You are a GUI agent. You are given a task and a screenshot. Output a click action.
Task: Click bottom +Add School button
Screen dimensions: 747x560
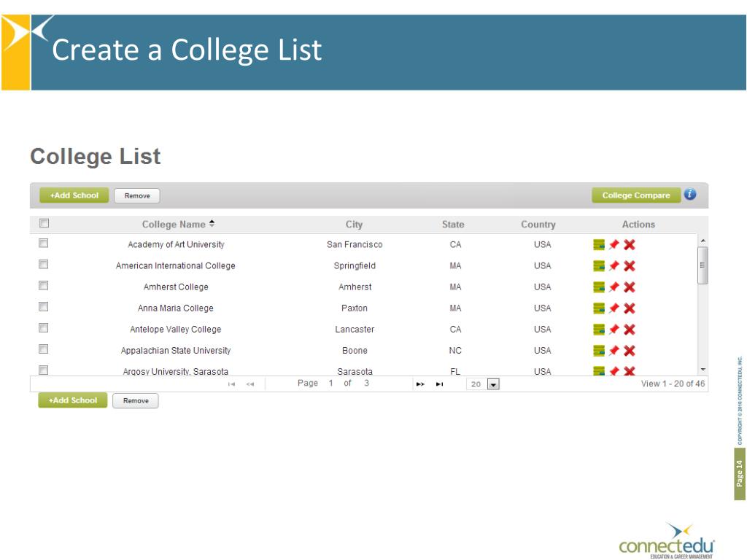73,400
